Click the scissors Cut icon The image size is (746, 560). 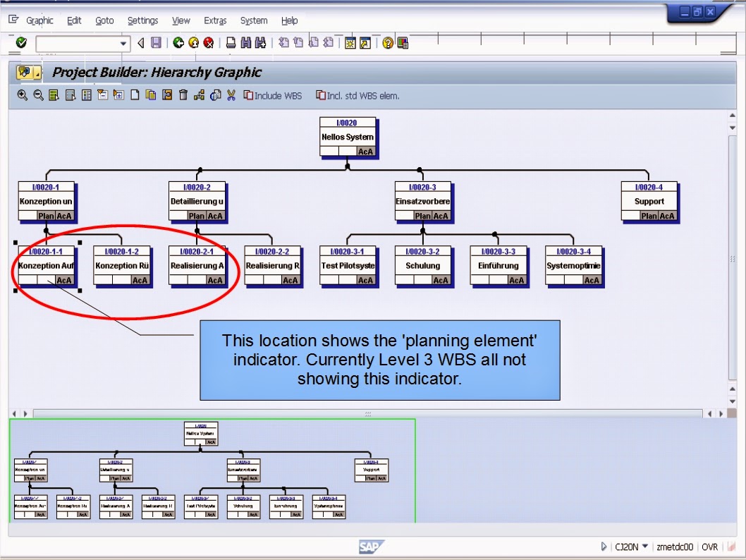(232, 95)
